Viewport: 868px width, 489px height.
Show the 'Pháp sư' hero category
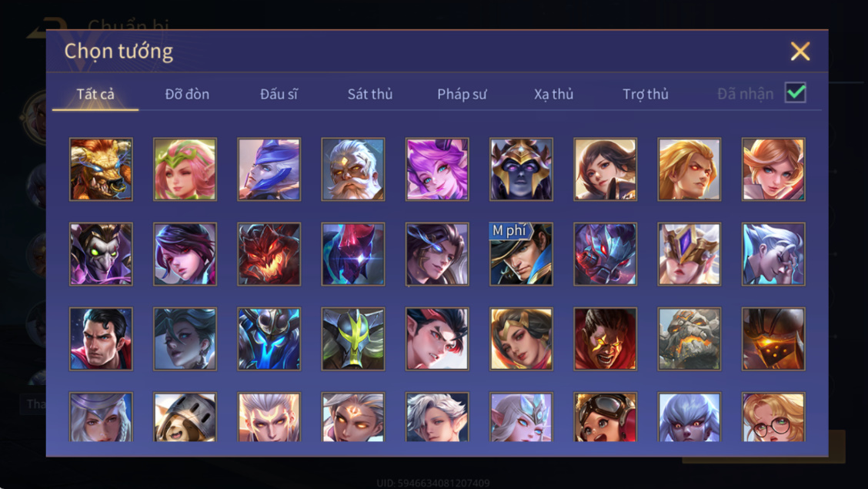(x=462, y=94)
